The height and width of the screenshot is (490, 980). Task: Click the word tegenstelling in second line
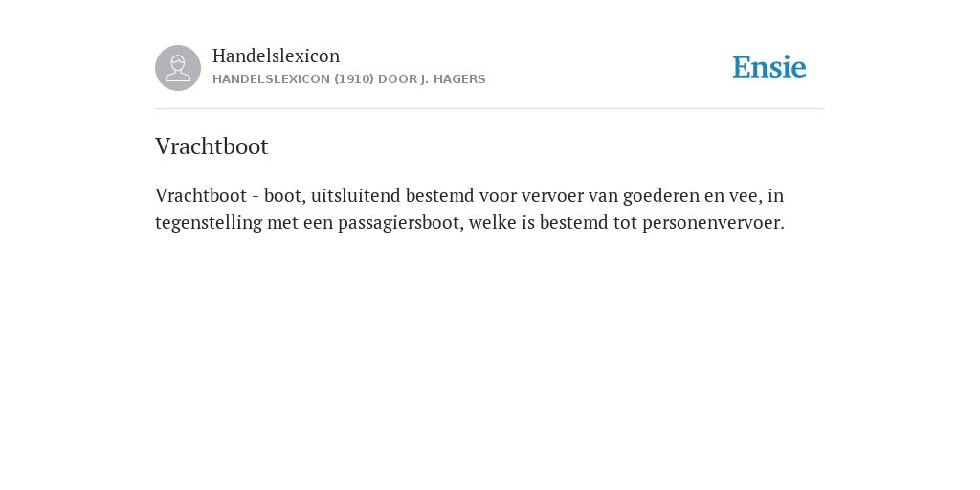tap(209, 222)
